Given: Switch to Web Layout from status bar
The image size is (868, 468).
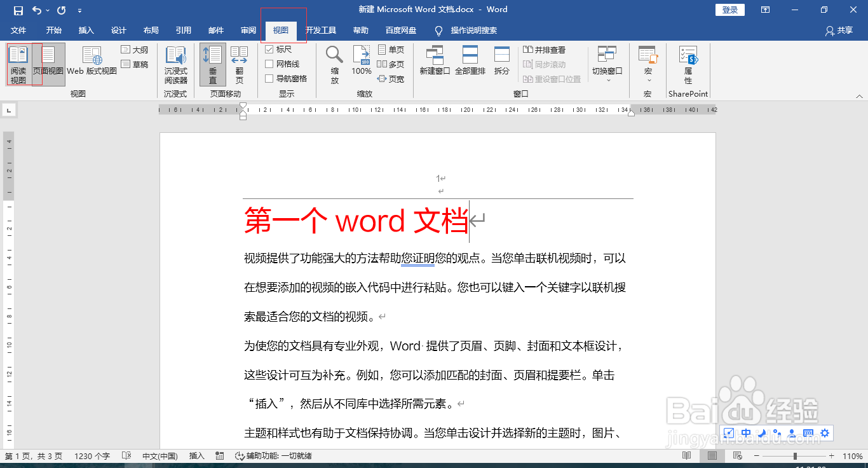Looking at the screenshot, I should [x=737, y=456].
